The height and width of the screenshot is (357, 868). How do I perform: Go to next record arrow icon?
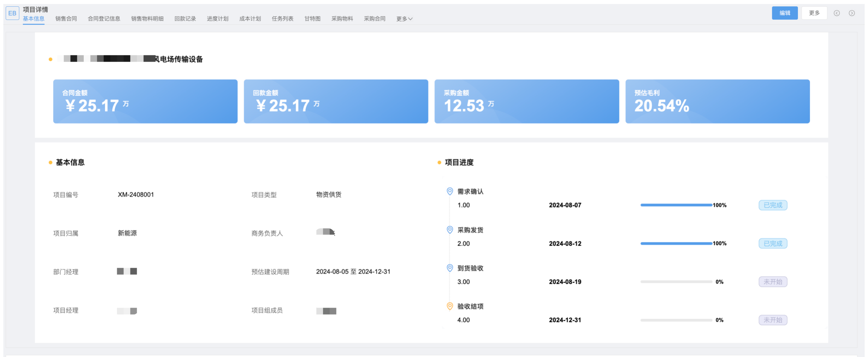tap(852, 13)
